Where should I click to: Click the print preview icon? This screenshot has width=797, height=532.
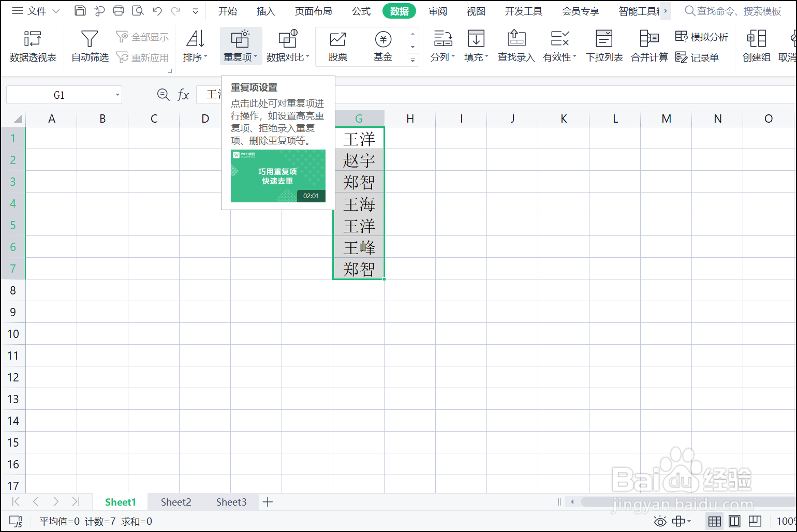pyautogui.click(x=138, y=10)
